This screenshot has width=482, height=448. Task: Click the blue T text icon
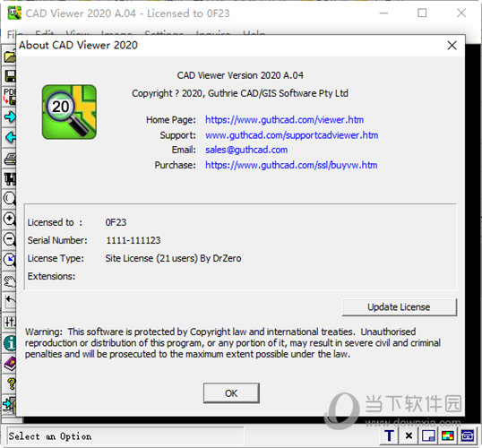[x=389, y=436]
